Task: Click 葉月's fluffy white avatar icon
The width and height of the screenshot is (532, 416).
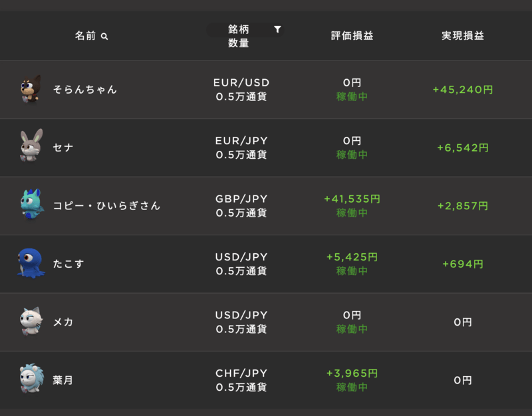Action: click(31, 379)
